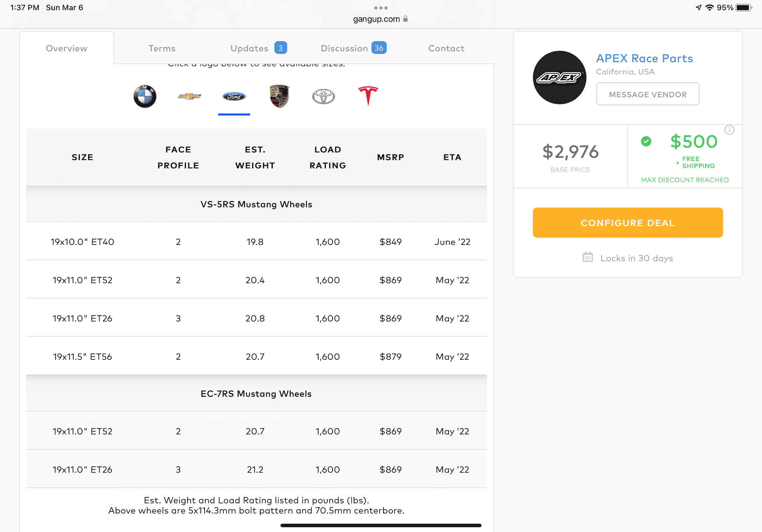This screenshot has width=762, height=532.
Task: Click the EC-7RS Mustang Wheels heading
Action: (256, 393)
